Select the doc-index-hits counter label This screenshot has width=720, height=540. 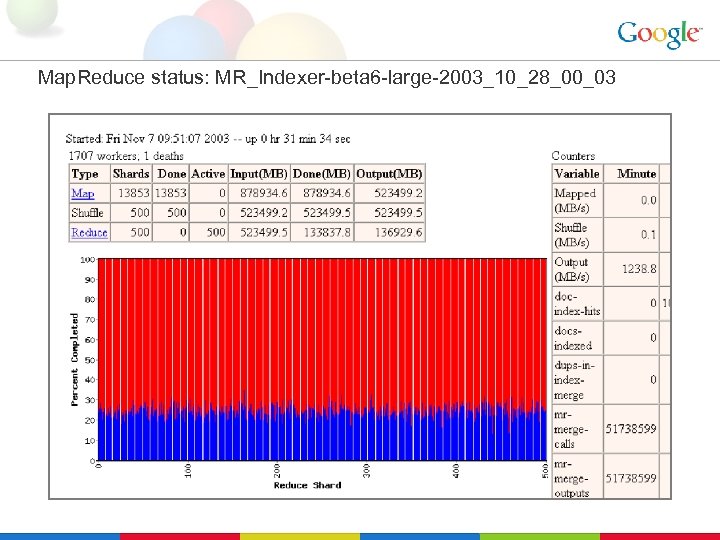point(577,304)
